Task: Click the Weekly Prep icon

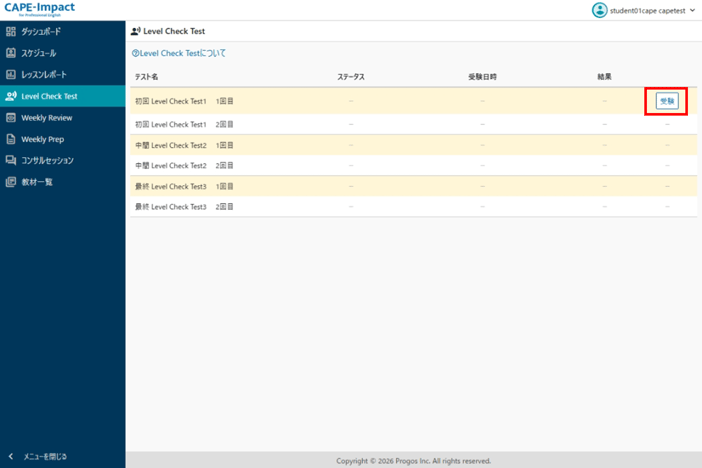Action: tap(11, 139)
